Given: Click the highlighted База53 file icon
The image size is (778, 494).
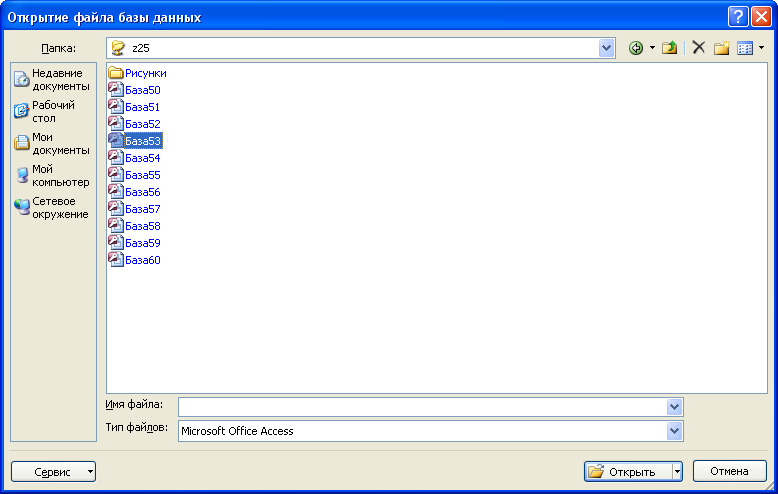Looking at the screenshot, I should tap(116, 140).
